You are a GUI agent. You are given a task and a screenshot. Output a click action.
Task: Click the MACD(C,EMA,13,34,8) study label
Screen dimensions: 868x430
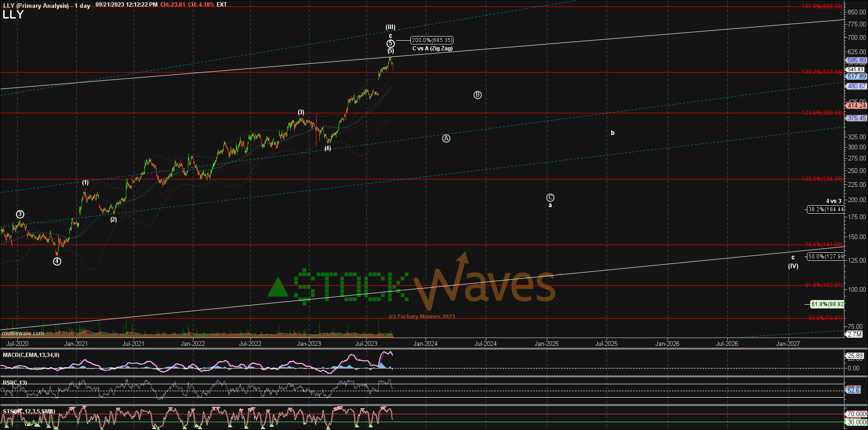(31, 355)
